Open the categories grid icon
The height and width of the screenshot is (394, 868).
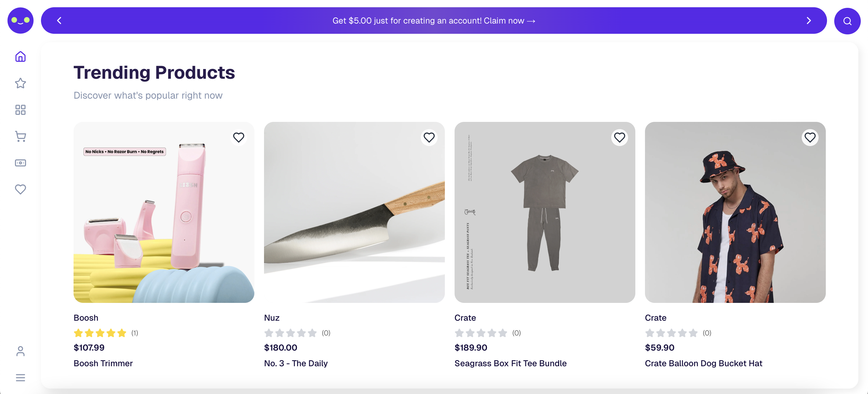(x=20, y=110)
